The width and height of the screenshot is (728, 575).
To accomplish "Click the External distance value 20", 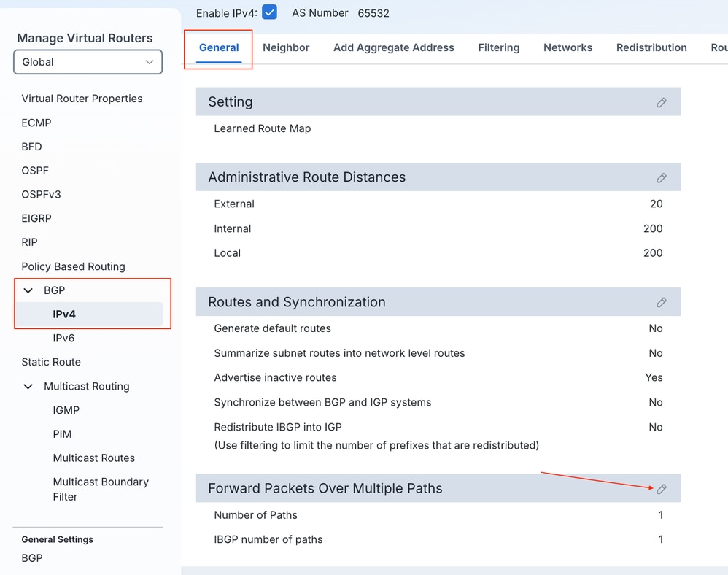I will [656, 204].
